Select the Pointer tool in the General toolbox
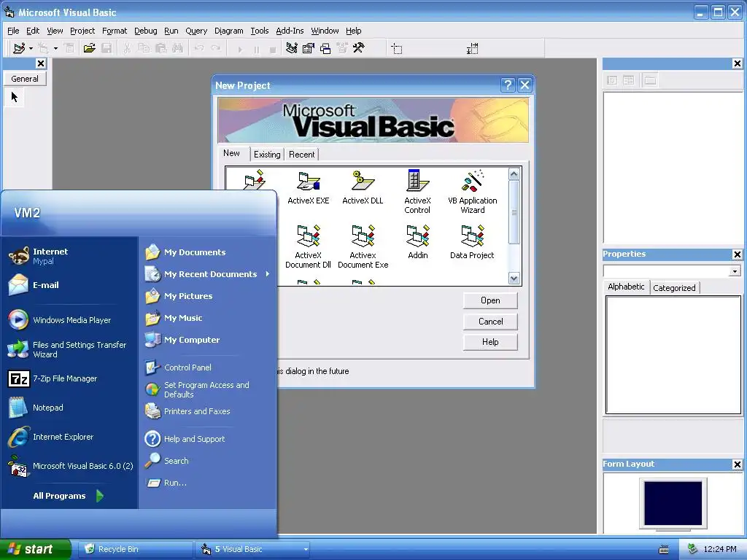 (x=15, y=97)
